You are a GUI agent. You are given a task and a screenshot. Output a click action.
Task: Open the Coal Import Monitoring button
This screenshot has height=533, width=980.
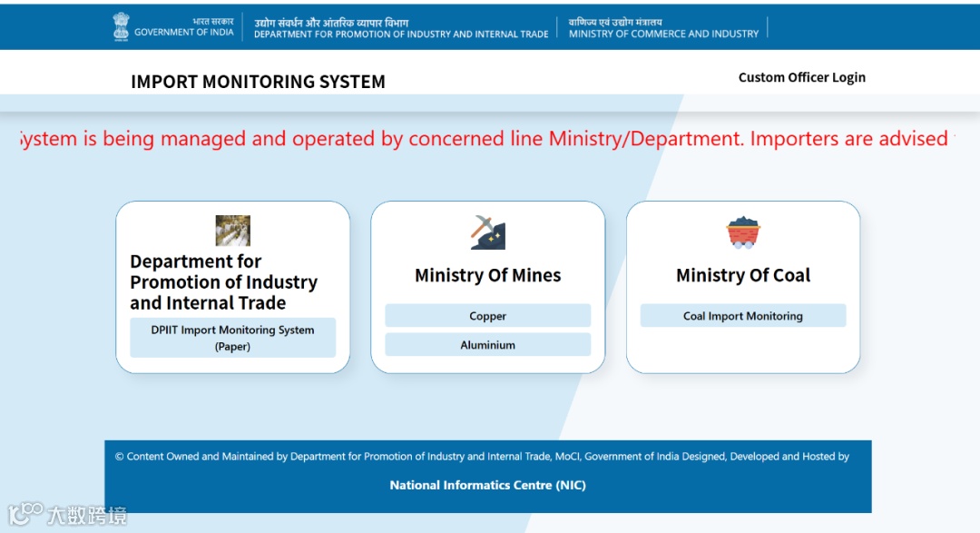[x=743, y=316]
